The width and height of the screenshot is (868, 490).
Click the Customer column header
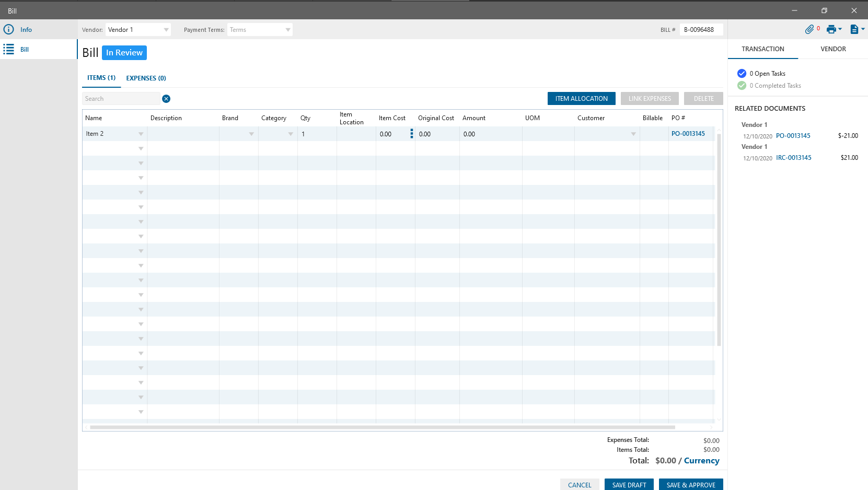coord(591,118)
